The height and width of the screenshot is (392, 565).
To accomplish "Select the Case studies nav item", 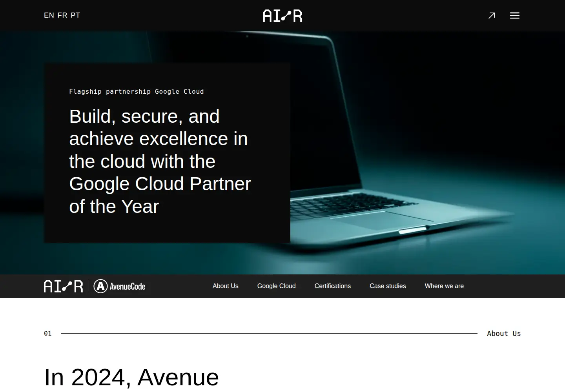I will tap(388, 286).
